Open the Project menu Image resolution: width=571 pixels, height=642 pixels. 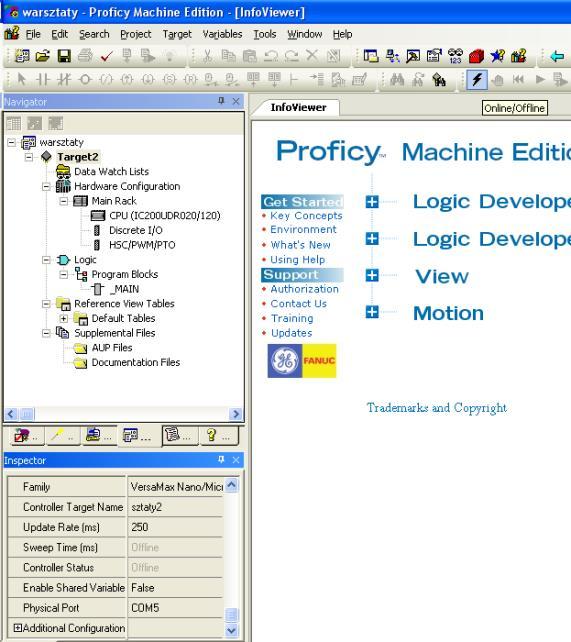[x=135, y=34]
